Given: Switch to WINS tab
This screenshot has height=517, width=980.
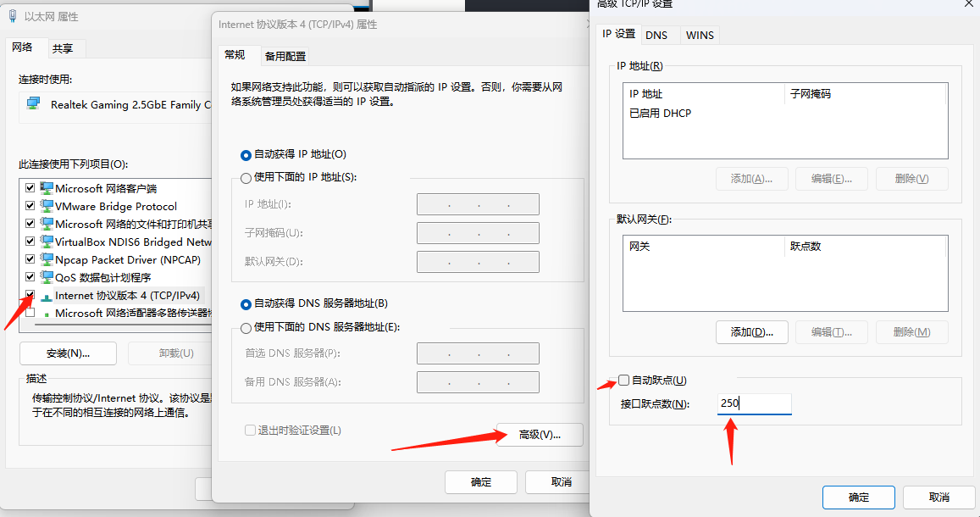Looking at the screenshot, I should (x=700, y=35).
